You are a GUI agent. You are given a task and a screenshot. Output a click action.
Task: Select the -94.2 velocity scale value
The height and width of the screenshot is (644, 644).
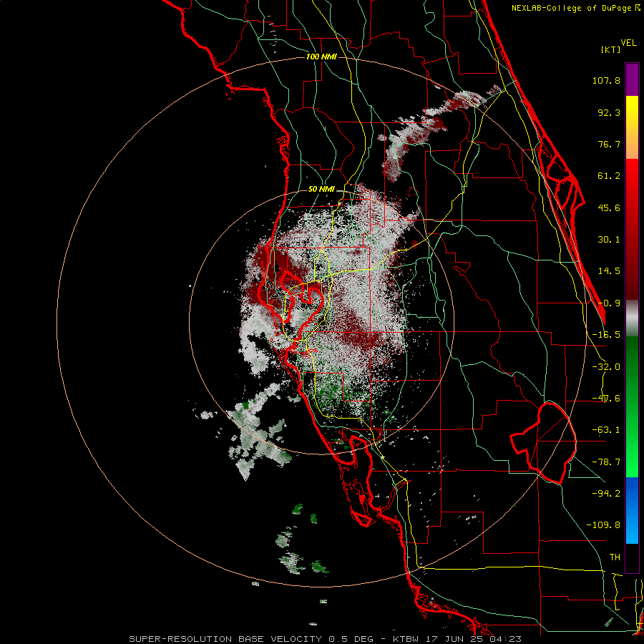click(x=606, y=493)
